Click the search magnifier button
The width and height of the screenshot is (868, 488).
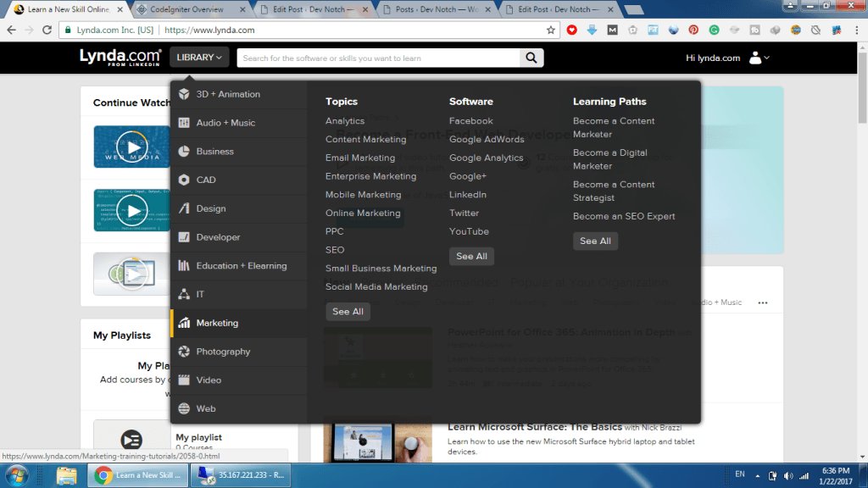(x=531, y=58)
